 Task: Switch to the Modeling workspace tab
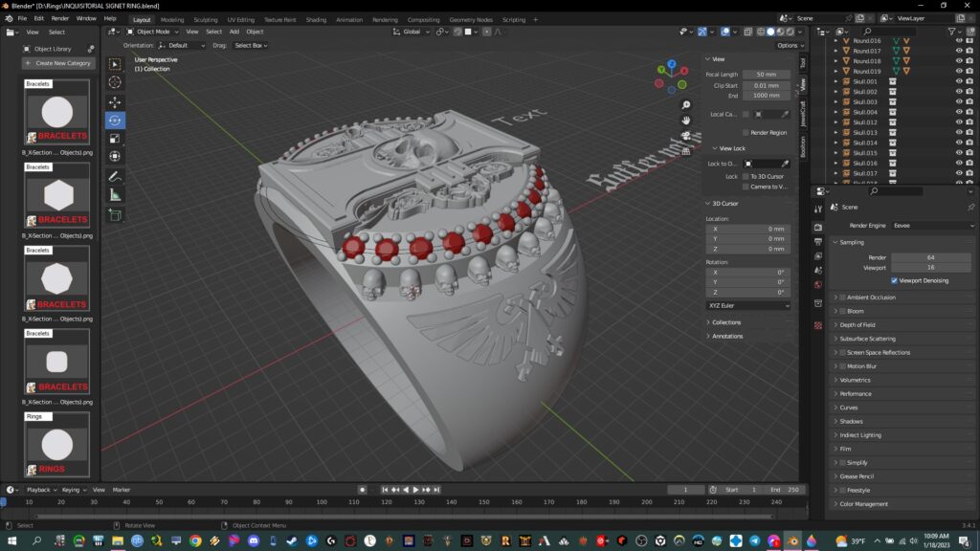click(x=172, y=18)
